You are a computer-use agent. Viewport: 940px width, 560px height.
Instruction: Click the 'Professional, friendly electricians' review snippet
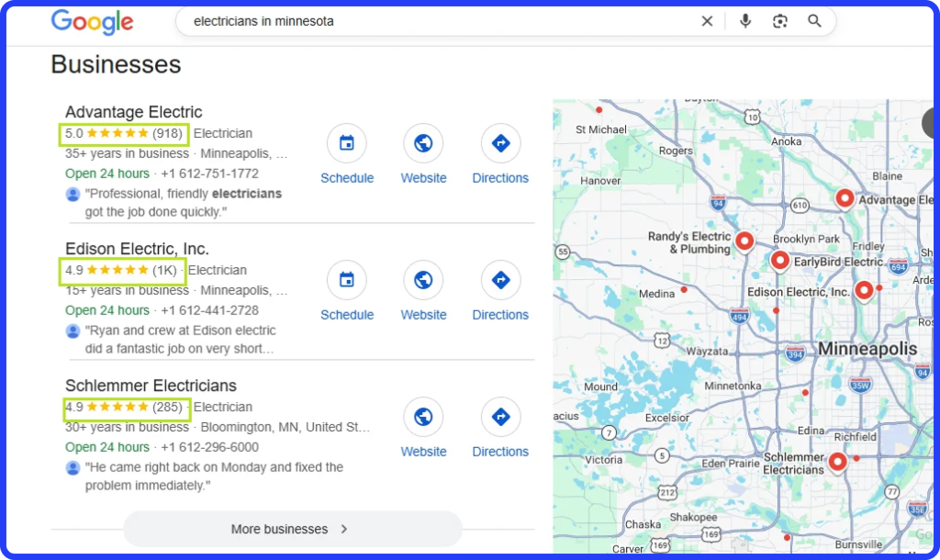184,203
